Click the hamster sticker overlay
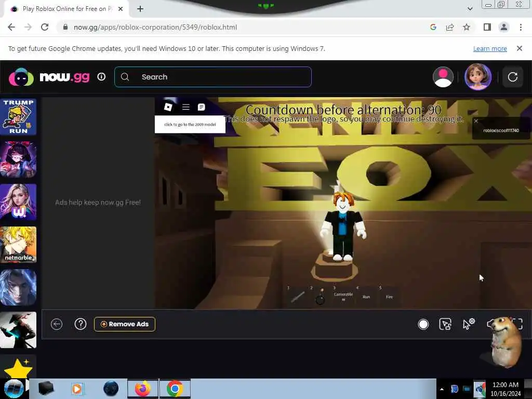This screenshot has height=399, width=532. tap(506, 342)
